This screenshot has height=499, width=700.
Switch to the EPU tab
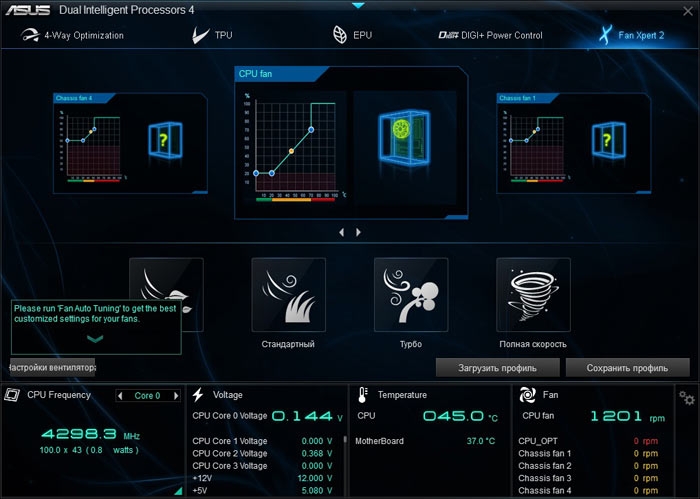click(352, 35)
